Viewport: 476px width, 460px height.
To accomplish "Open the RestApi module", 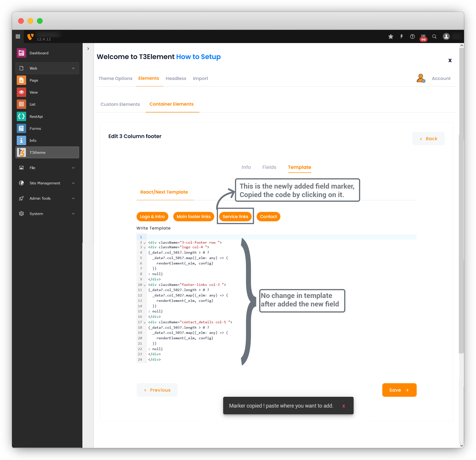I will tap(47, 116).
